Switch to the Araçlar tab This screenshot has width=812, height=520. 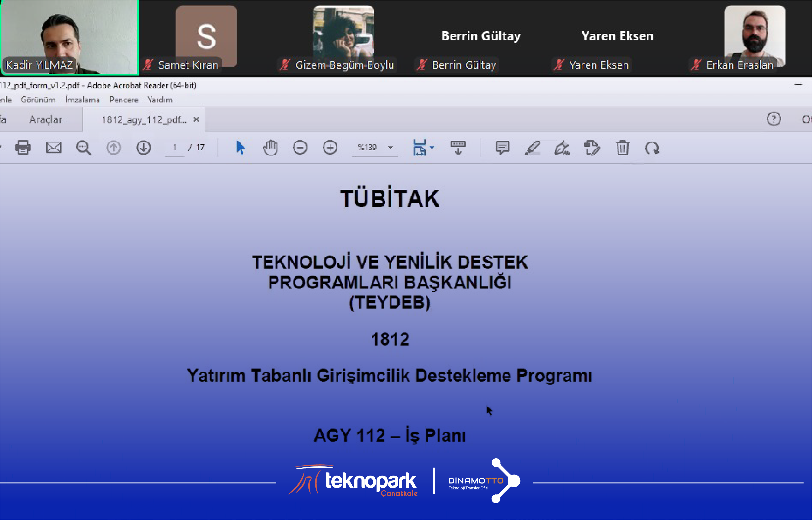(46, 119)
